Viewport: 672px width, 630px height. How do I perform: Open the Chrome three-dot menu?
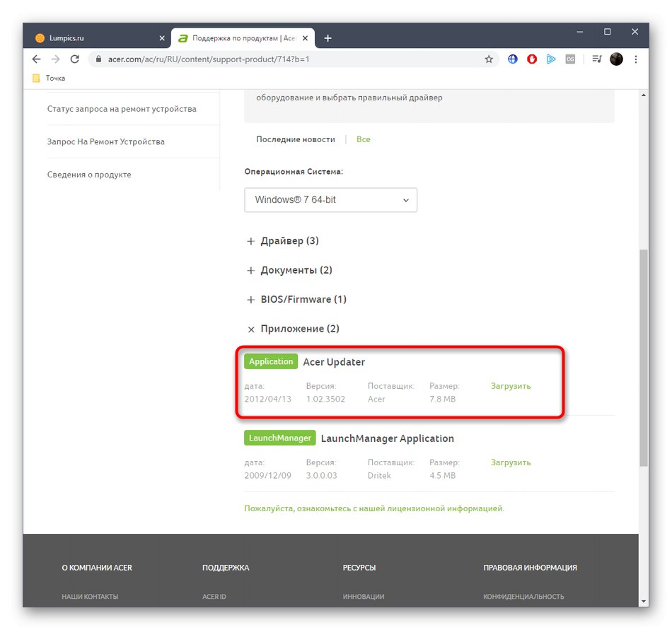636,59
